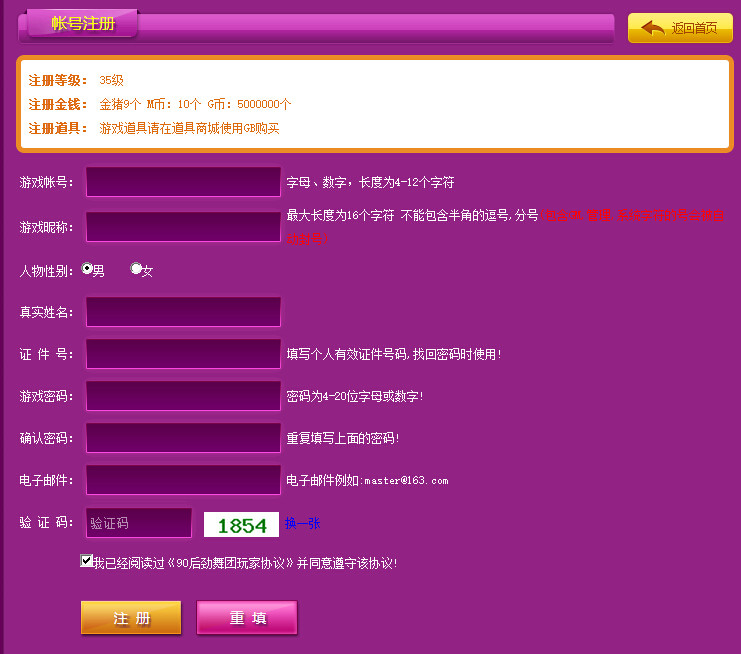Screen dimensions: 741x654
Task: Select the 男 gender radio button
Action: [x=87, y=269]
